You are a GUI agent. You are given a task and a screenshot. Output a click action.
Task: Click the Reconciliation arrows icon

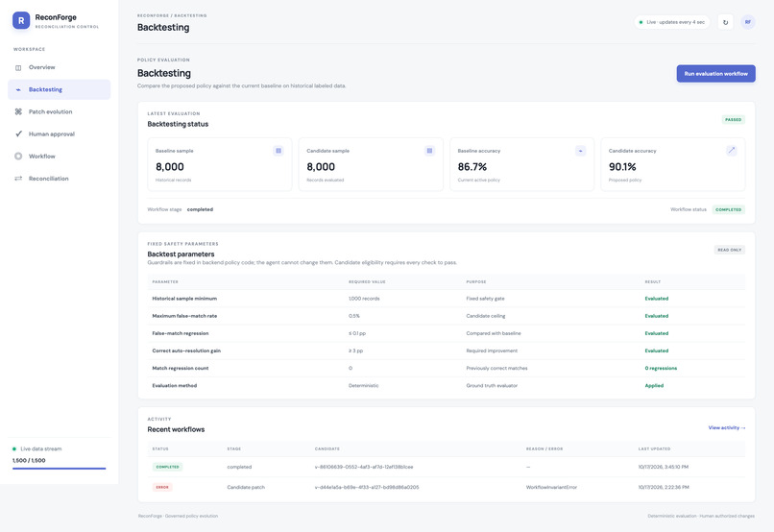point(18,179)
